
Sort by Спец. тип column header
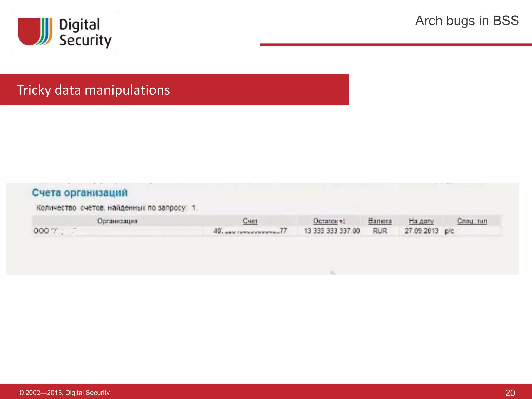[472, 221]
